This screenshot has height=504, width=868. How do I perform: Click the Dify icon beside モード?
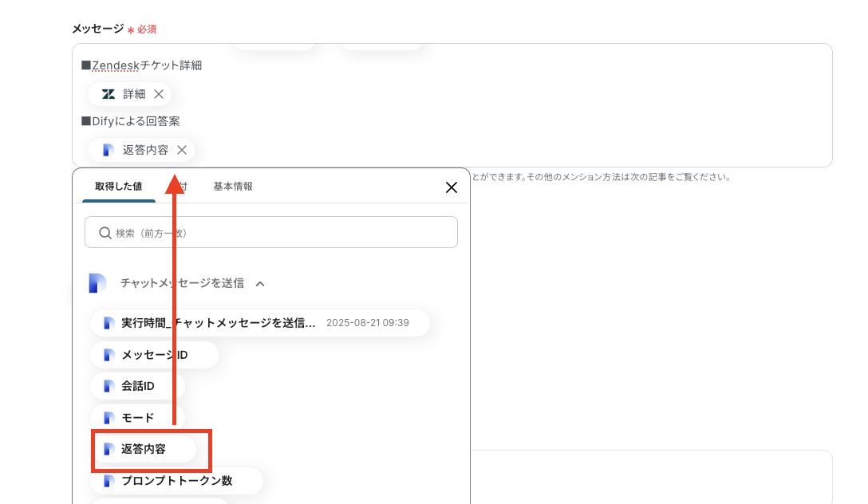click(x=108, y=417)
